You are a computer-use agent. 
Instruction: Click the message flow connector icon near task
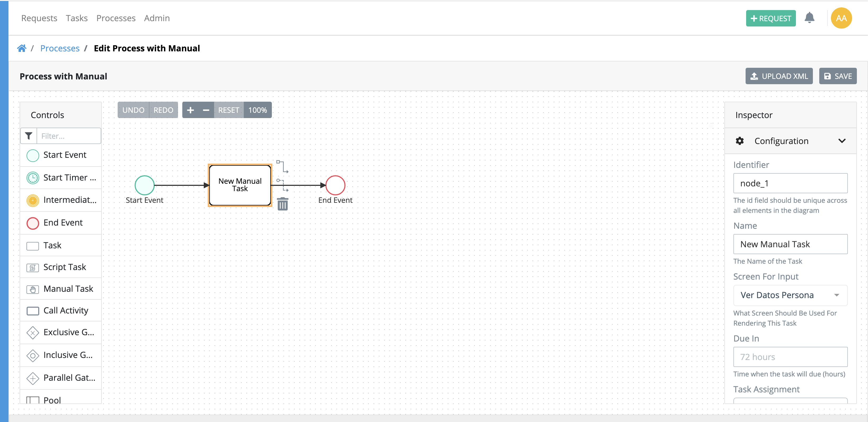(x=282, y=185)
